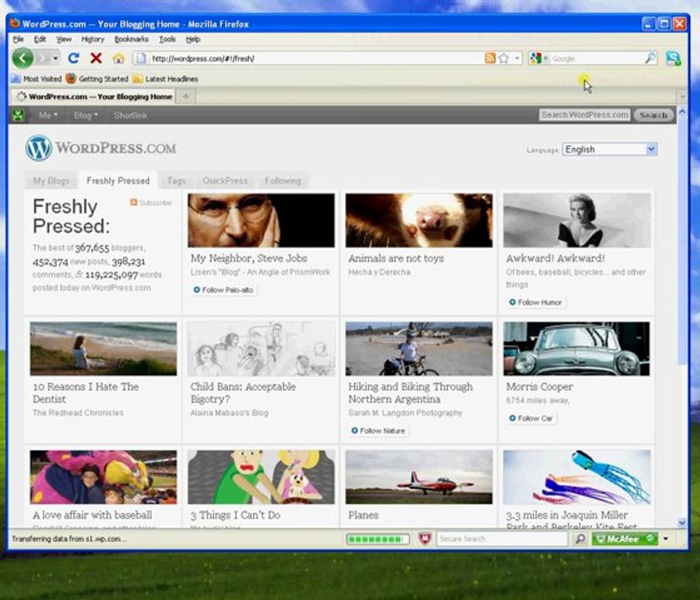Click the Search WordPress.com input field

[584, 115]
